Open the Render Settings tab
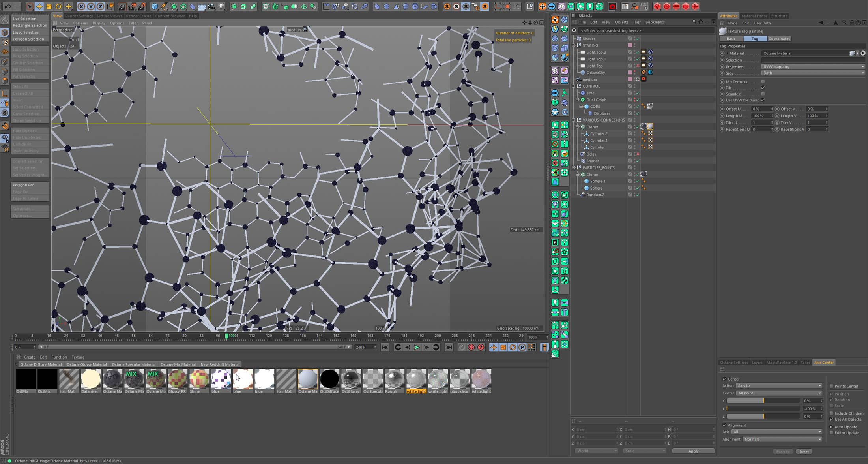 79,16
